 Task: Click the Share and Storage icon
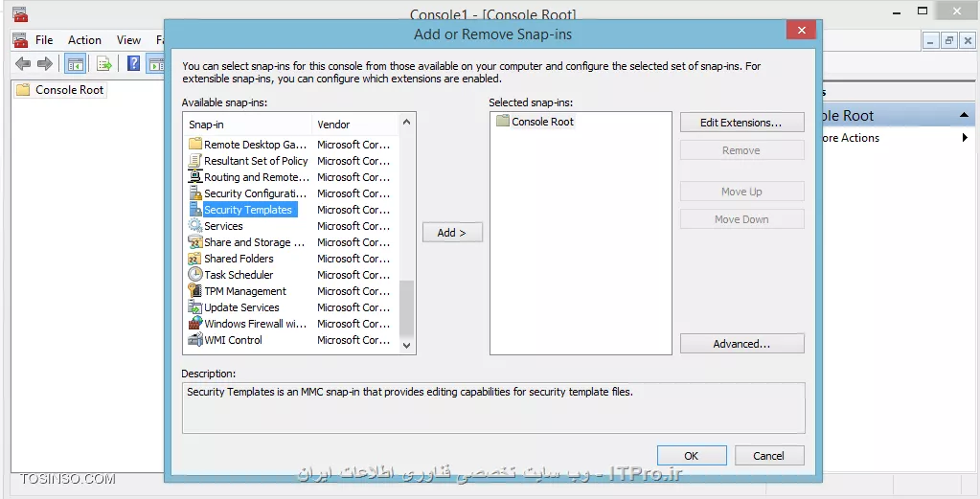pyautogui.click(x=195, y=241)
